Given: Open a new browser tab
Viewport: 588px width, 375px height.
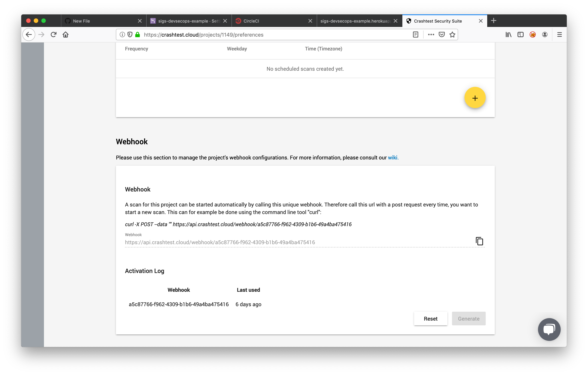Looking at the screenshot, I should (493, 21).
